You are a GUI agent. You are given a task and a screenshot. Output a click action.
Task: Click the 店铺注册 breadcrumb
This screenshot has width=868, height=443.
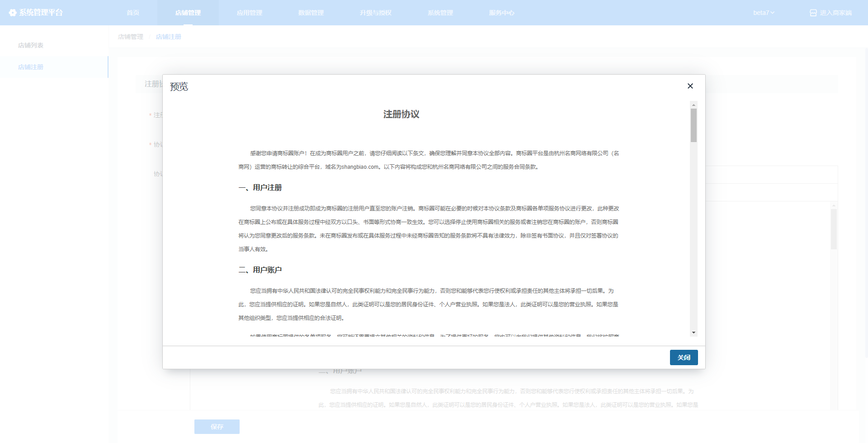click(169, 37)
